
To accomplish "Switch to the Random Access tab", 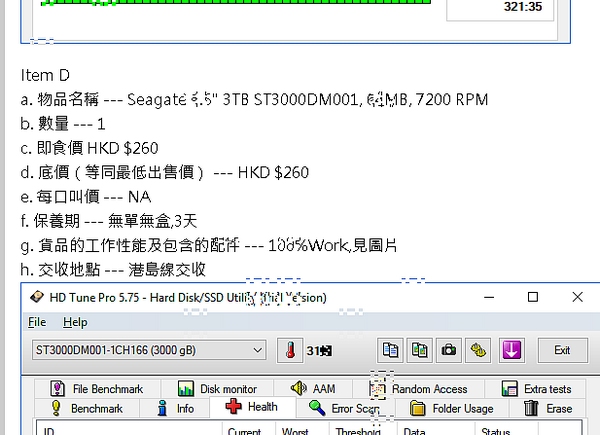I will point(418,389).
